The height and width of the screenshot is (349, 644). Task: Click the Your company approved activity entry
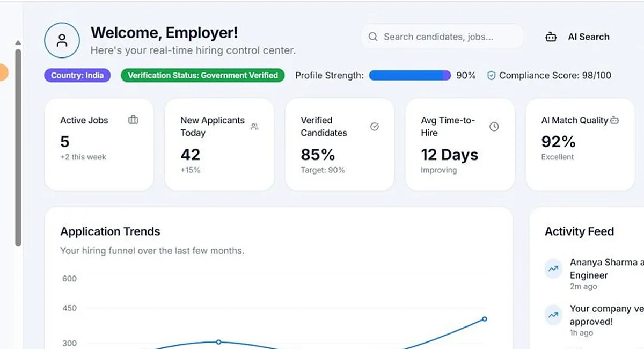tap(594, 321)
